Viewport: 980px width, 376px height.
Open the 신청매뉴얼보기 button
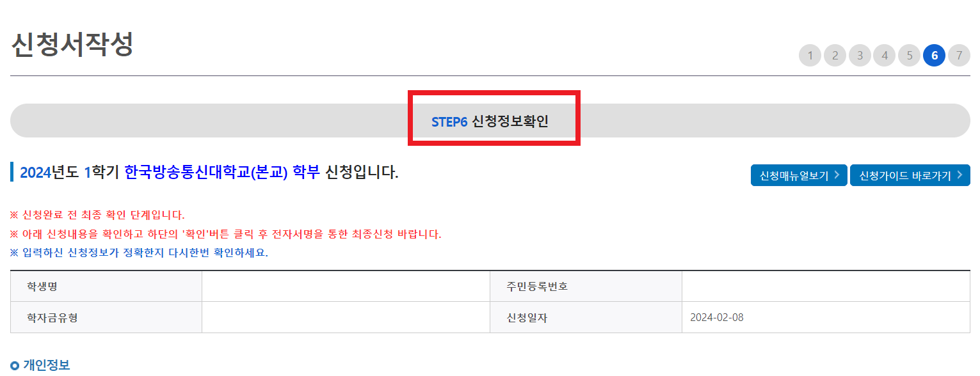(798, 175)
